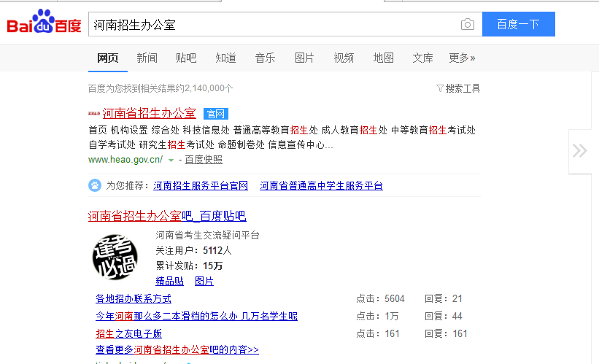Open 百度快照 cached page
The height and width of the screenshot is (364, 599).
(204, 160)
